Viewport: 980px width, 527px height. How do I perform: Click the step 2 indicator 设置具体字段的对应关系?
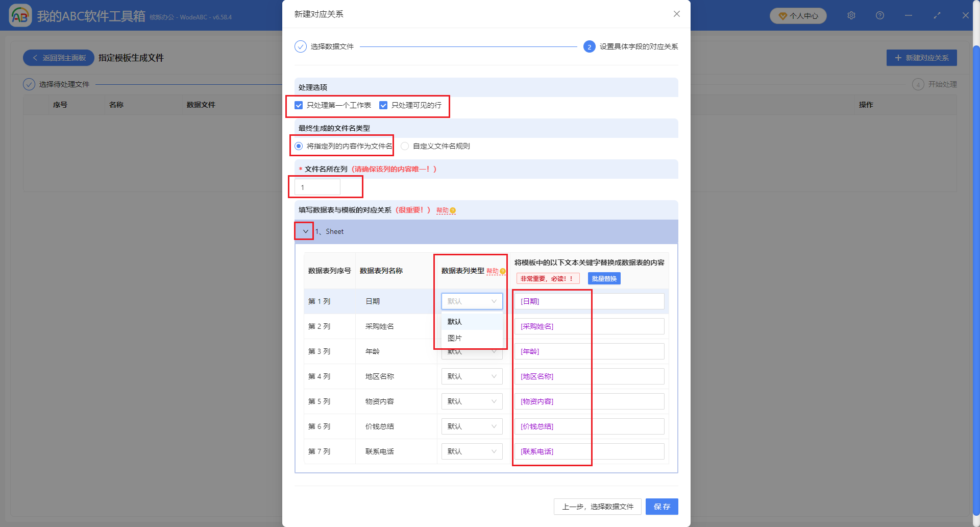click(590, 46)
